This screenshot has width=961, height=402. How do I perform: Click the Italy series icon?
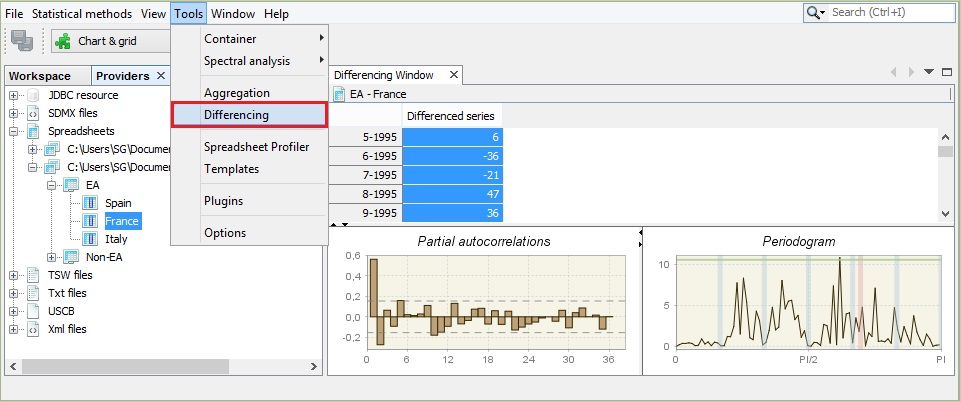pyautogui.click(x=89, y=239)
